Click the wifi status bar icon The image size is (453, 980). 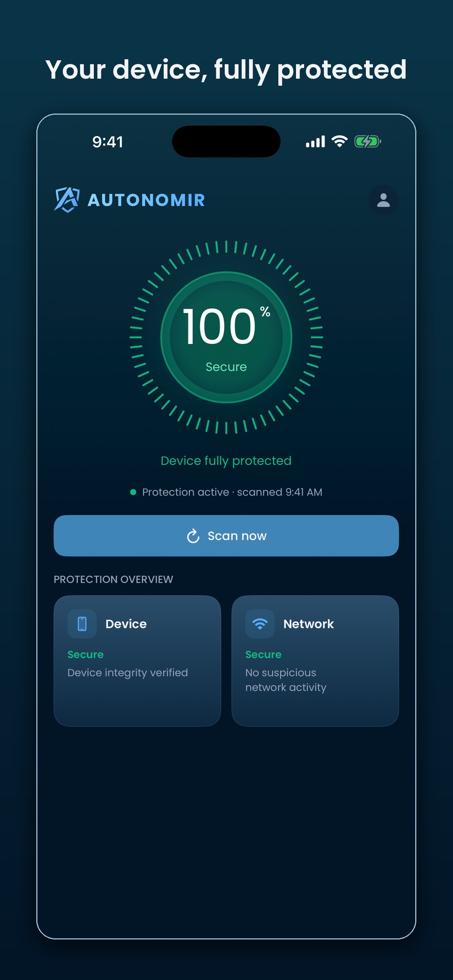[339, 141]
